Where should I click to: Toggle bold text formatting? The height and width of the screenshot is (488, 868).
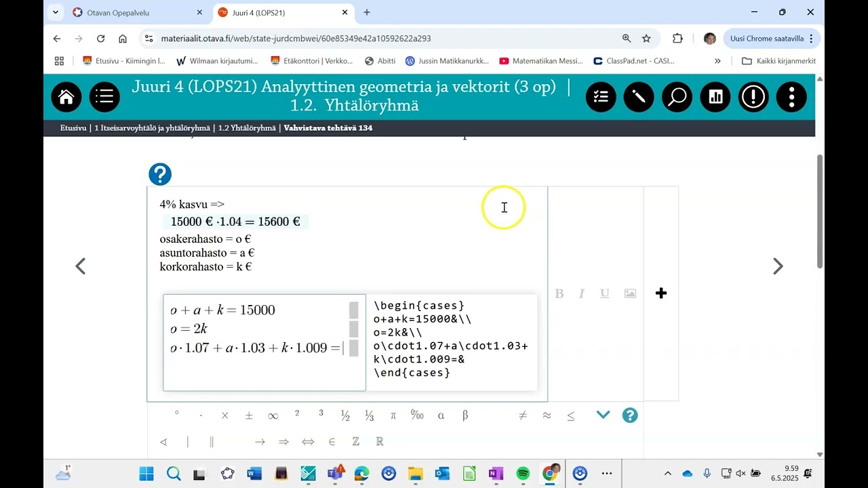(559, 293)
